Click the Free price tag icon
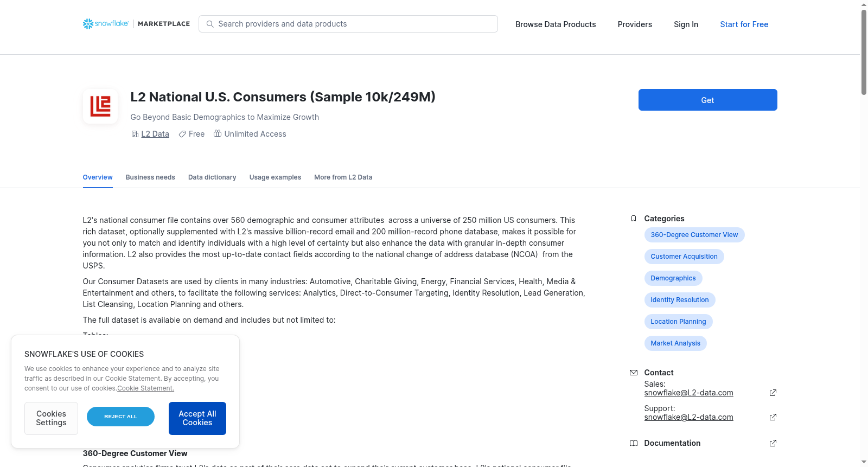 [182, 134]
